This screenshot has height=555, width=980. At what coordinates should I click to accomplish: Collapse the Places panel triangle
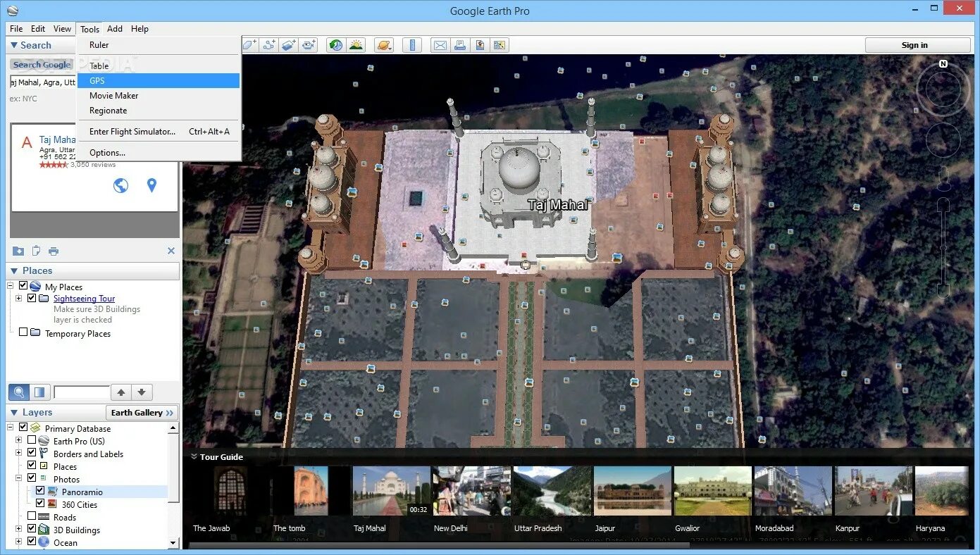pyautogui.click(x=15, y=270)
